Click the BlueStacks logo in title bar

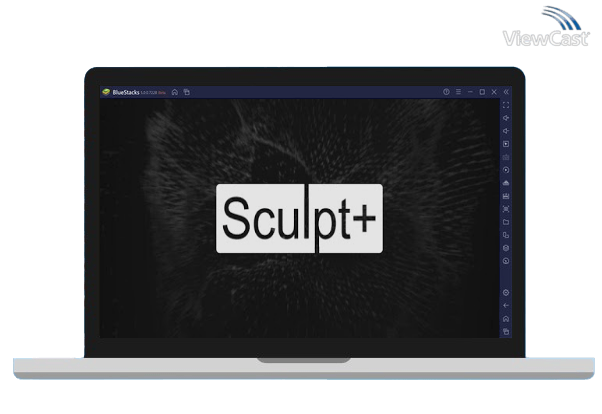click(x=106, y=92)
